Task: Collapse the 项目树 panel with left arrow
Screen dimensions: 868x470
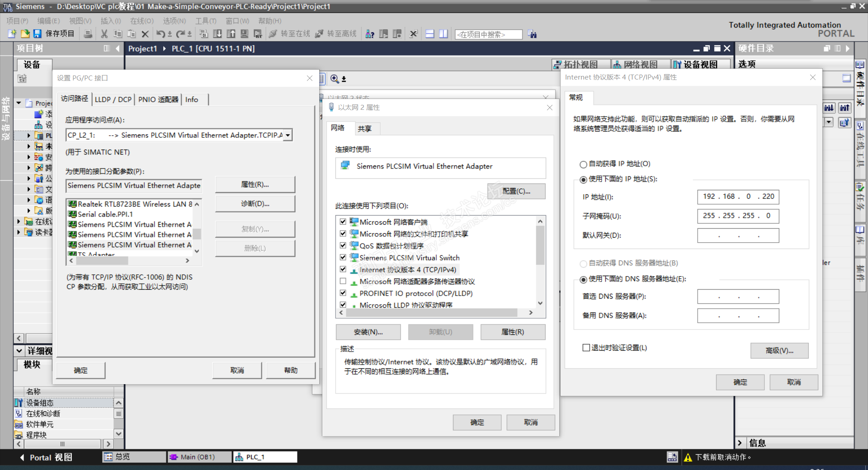Action: click(x=118, y=48)
